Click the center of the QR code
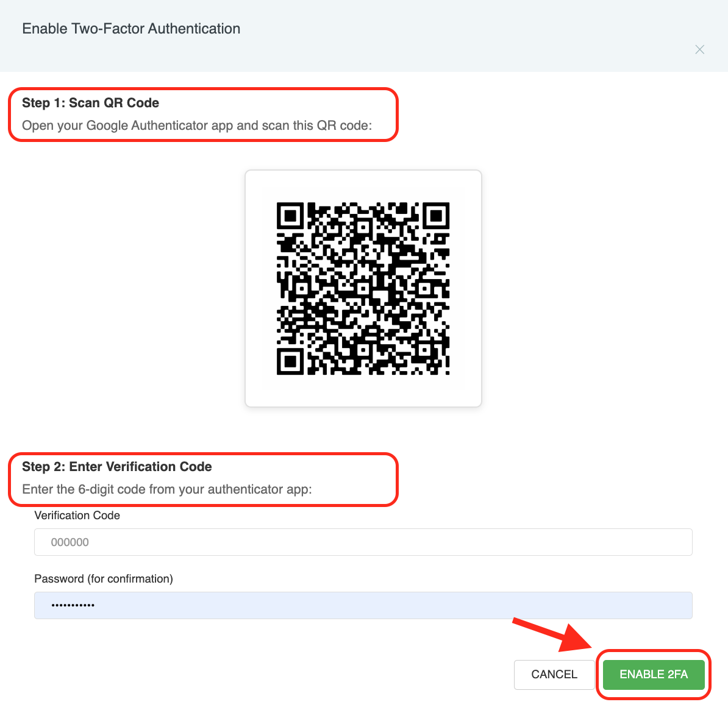 (x=363, y=288)
